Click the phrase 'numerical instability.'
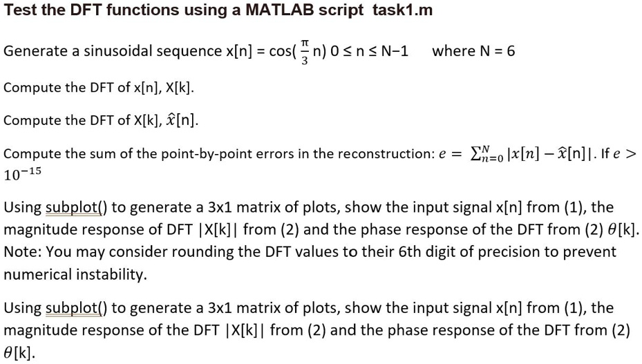 (x=75, y=274)
